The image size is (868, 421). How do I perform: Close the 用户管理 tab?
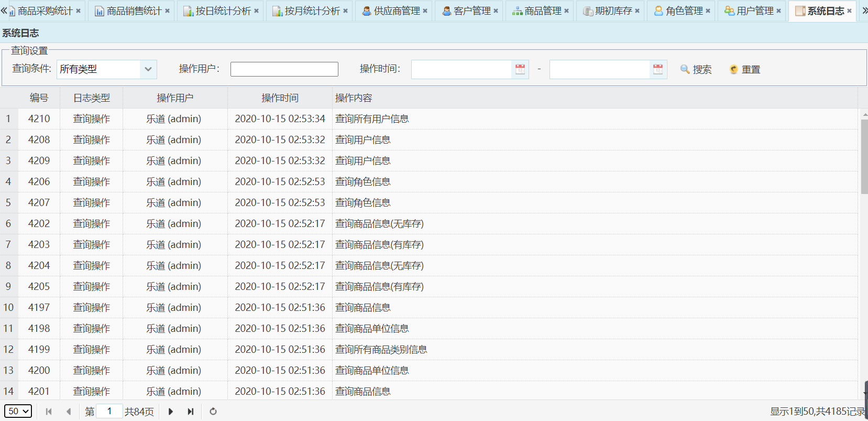(778, 10)
